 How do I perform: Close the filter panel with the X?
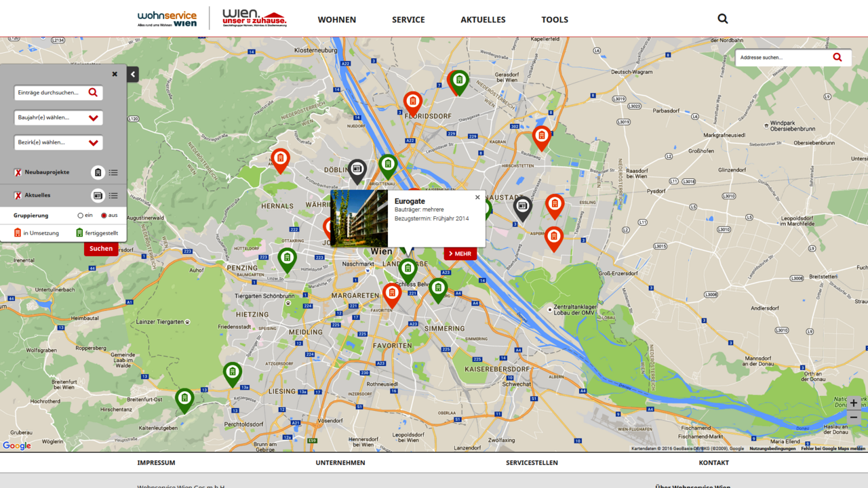[x=115, y=75]
